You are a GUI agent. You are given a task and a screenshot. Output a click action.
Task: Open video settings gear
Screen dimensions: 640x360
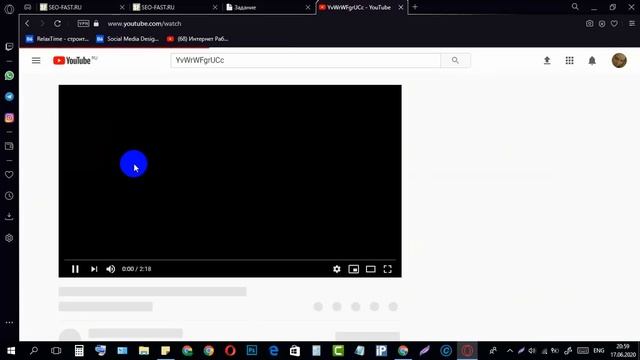[337, 269]
